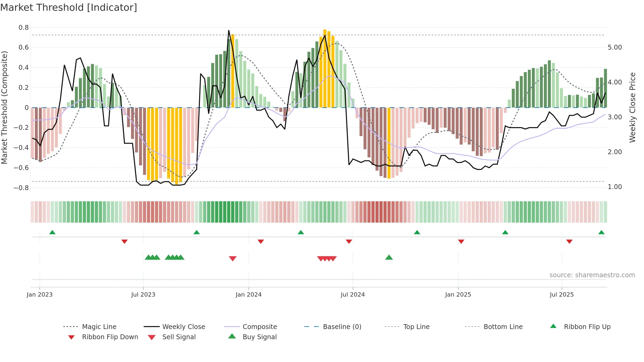The width and height of the screenshot is (644, 362).
Task: Click the 0.4 tick on composite axis
Action: click(x=24, y=68)
